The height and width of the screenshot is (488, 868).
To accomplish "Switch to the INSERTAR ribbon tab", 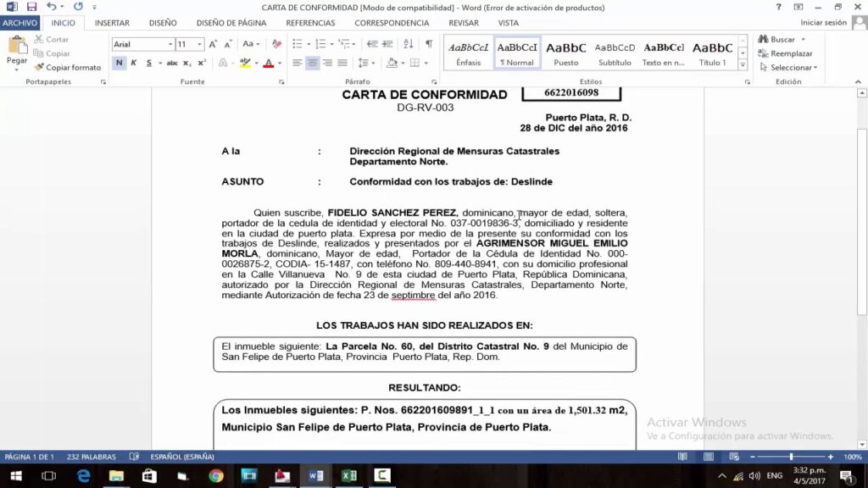I will tap(112, 23).
